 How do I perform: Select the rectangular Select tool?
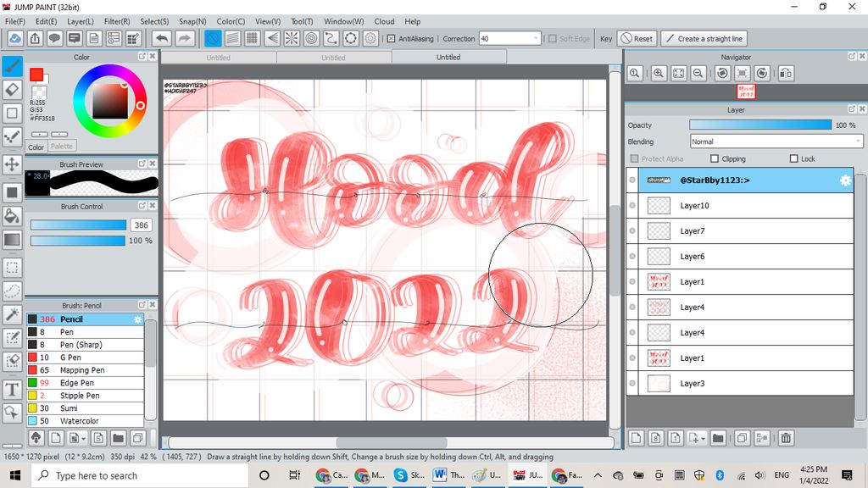[x=12, y=268]
